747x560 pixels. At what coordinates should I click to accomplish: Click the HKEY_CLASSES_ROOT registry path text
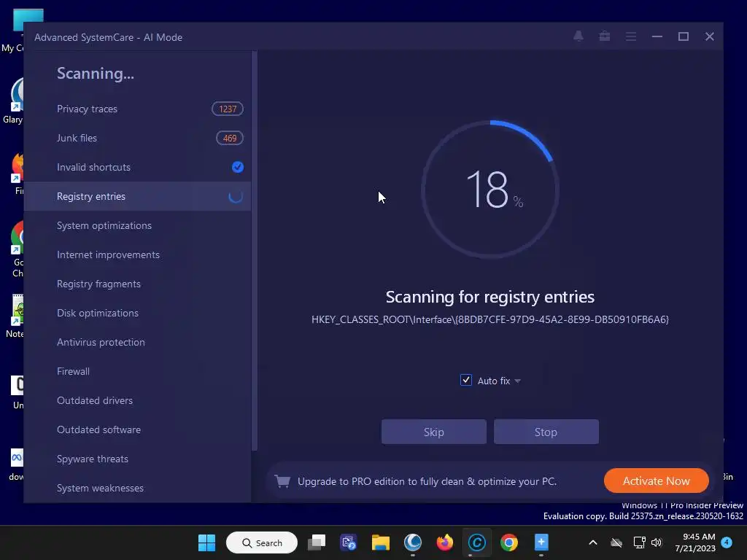coord(489,319)
